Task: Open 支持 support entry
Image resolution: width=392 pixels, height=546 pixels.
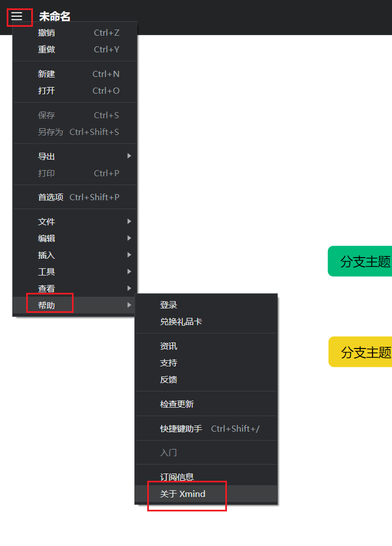Action: point(206,363)
